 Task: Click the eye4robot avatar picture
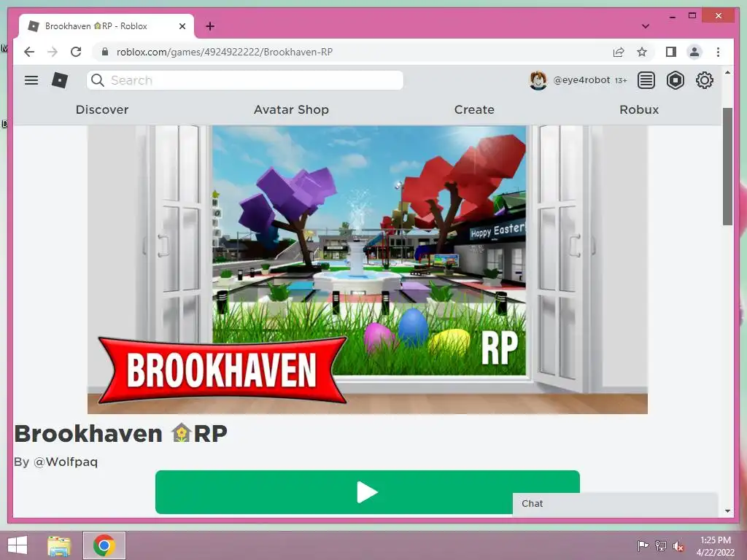[x=538, y=80]
